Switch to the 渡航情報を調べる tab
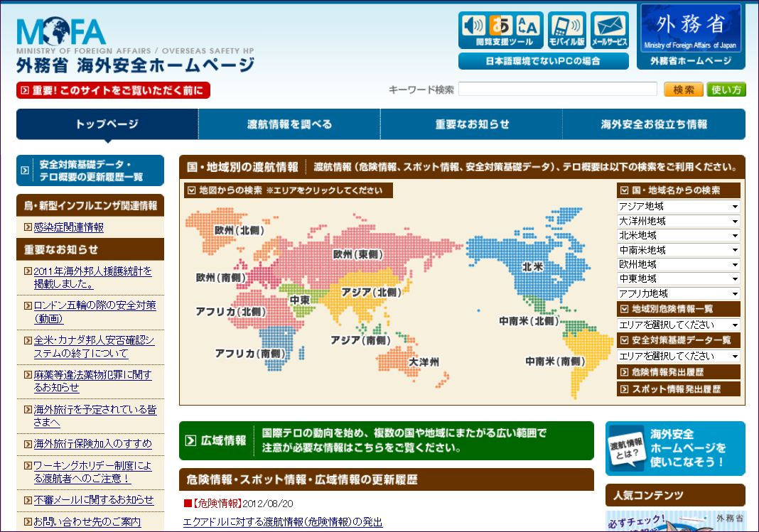This screenshot has width=759, height=532. 289,124
